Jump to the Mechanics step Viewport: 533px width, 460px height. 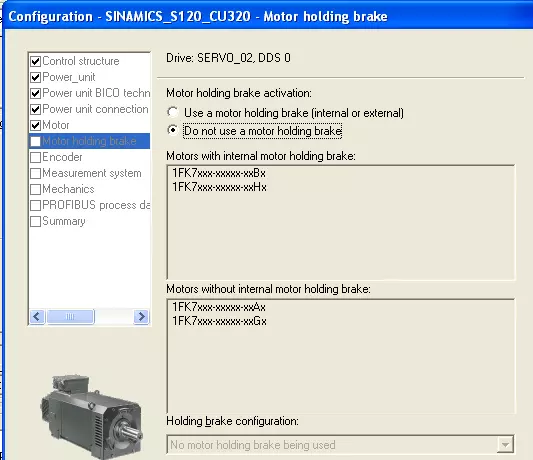(68, 189)
